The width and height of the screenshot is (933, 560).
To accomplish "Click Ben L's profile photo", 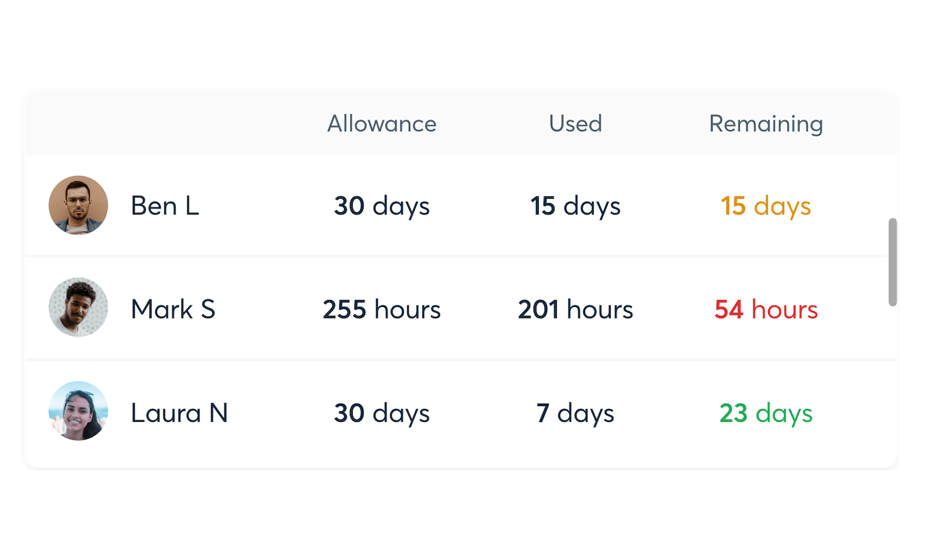I will [78, 206].
